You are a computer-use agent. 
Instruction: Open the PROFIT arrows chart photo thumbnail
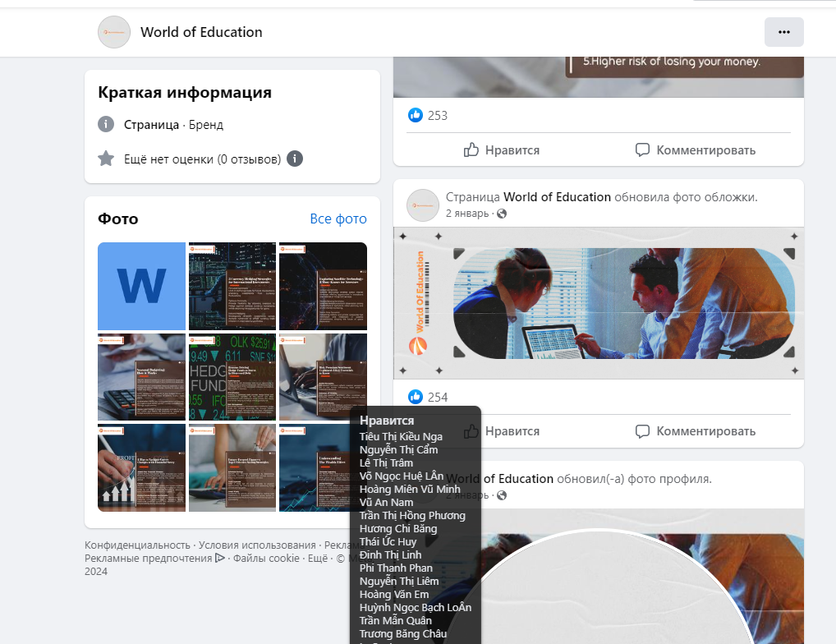[142, 468]
